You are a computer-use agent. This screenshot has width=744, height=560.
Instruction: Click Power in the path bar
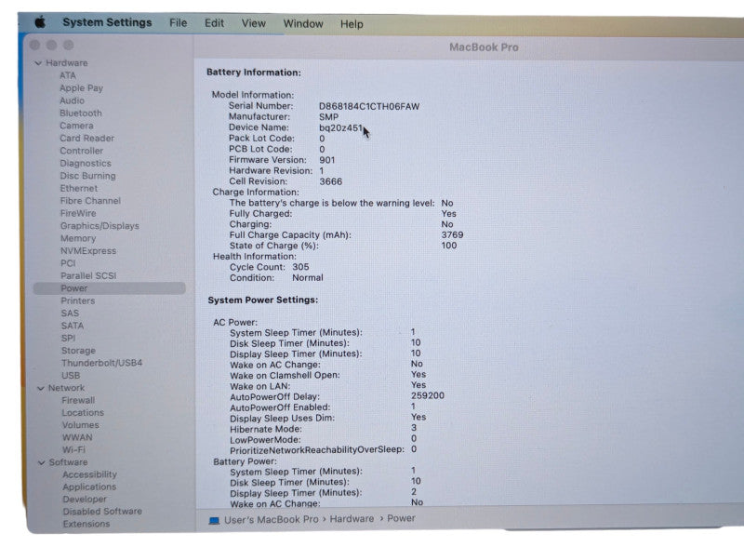point(401,518)
